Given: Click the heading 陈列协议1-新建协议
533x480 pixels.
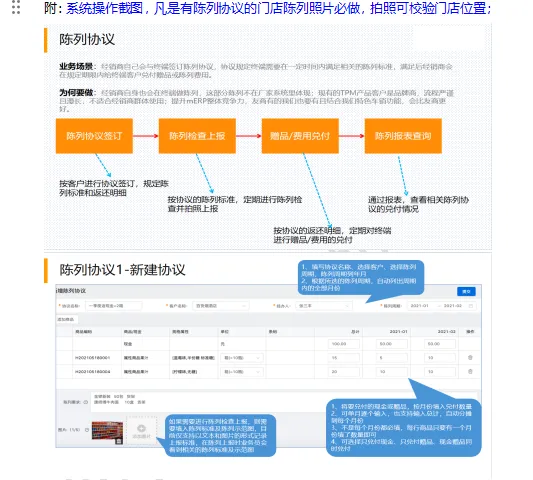Looking at the screenshot, I should point(122,270).
